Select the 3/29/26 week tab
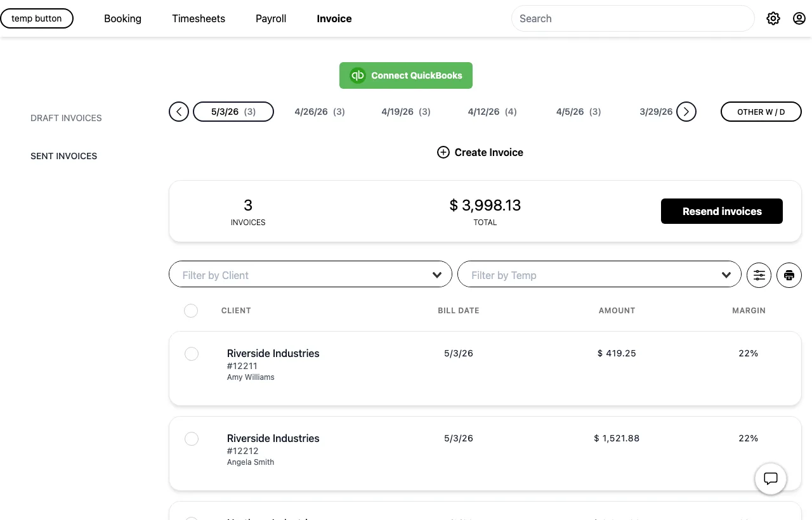812x520 pixels. tap(656, 112)
